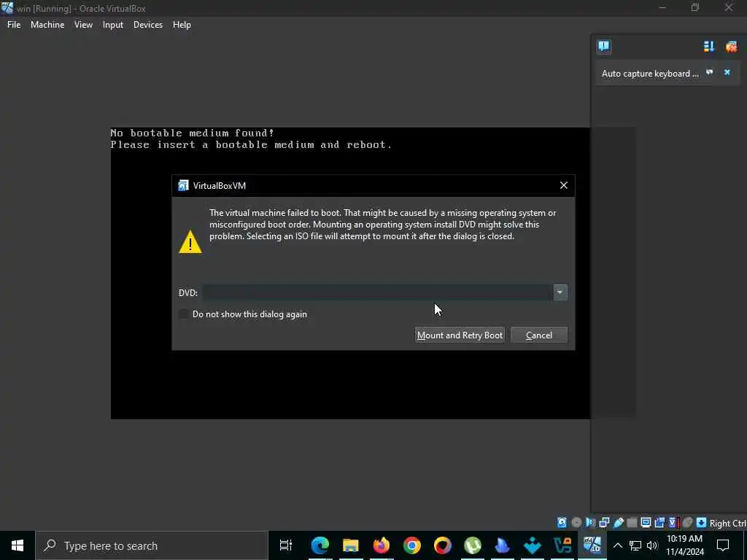
Task: Click the USB devices status icon
Action: pyautogui.click(x=619, y=522)
